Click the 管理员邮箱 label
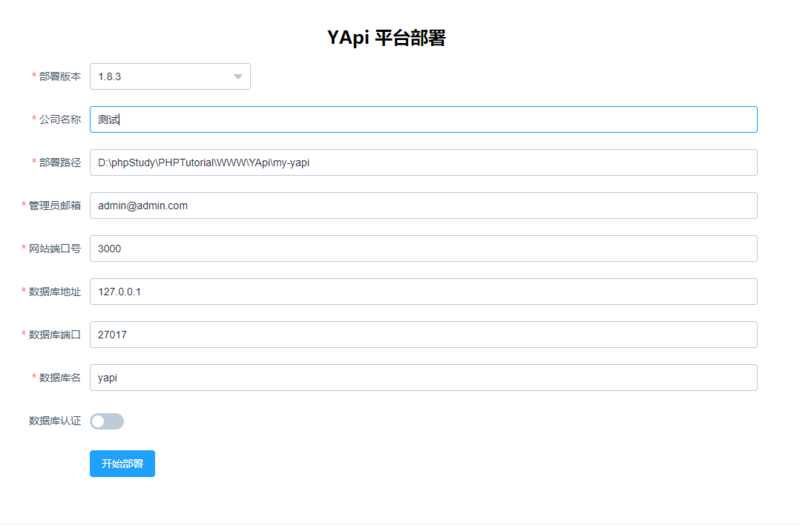 coord(55,206)
